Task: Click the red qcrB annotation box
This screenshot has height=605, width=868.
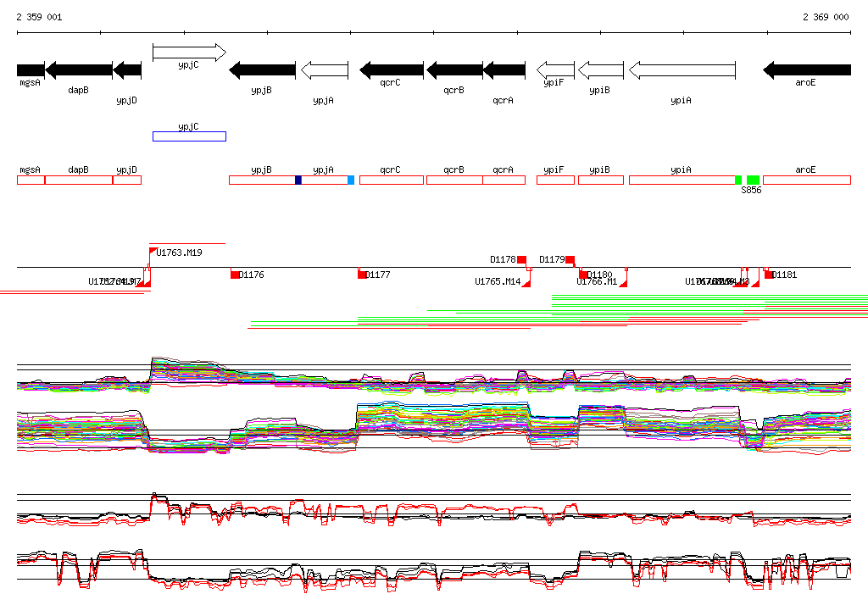Action: click(454, 180)
